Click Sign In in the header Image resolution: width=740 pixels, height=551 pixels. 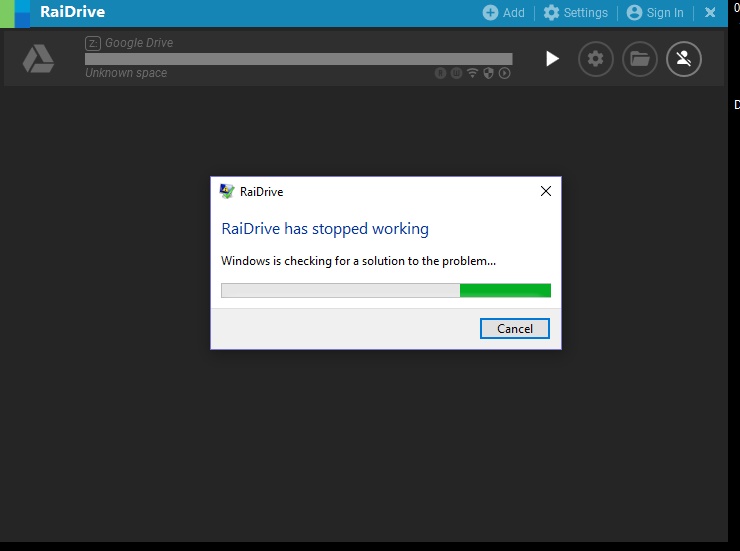[x=655, y=13]
